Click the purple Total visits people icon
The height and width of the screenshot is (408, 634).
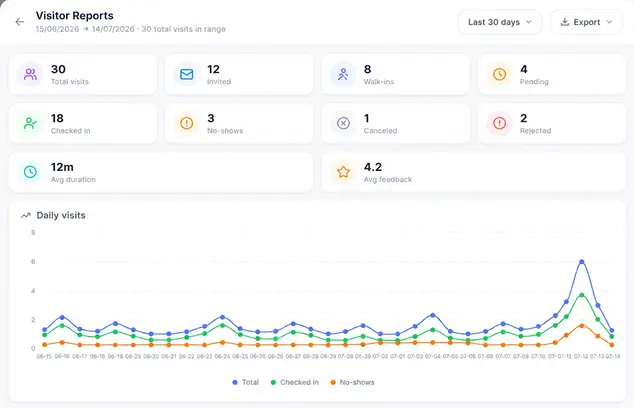pos(30,74)
